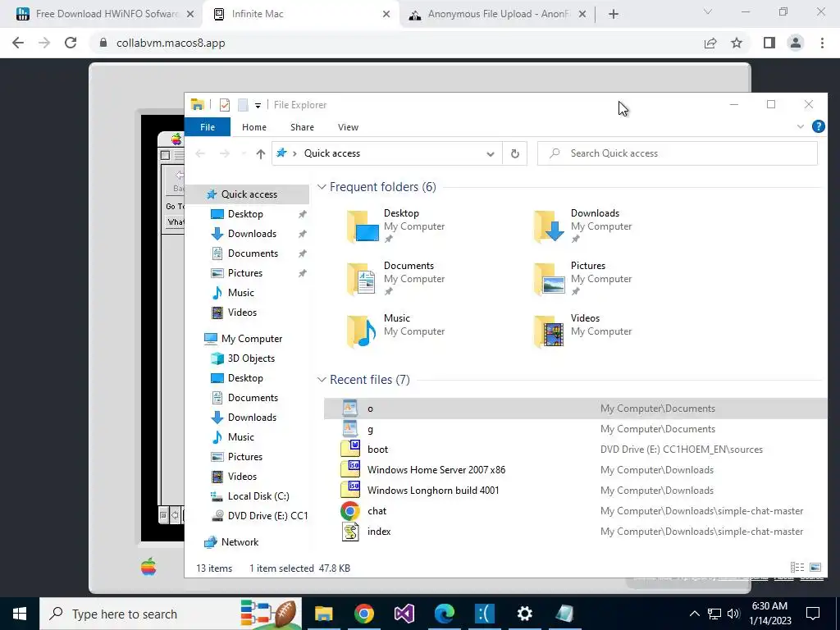The image size is (840, 630).
Task: Select pinned Downloads under Quick access
Action: (x=252, y=234)
